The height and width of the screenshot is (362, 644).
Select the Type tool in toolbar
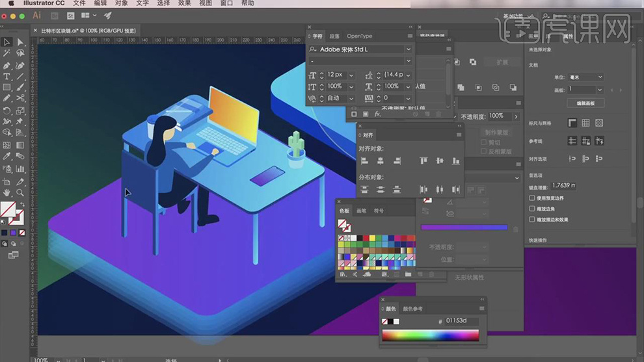click(x=7, y=76)
